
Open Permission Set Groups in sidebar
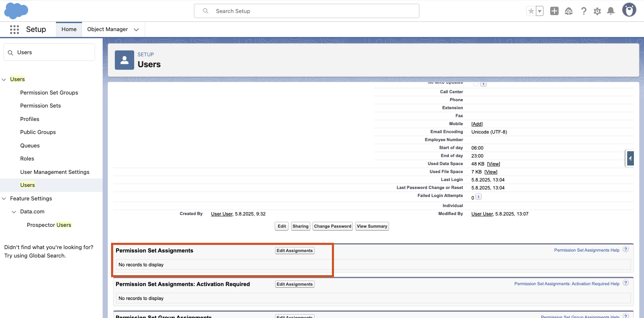[x=49, y=92]
